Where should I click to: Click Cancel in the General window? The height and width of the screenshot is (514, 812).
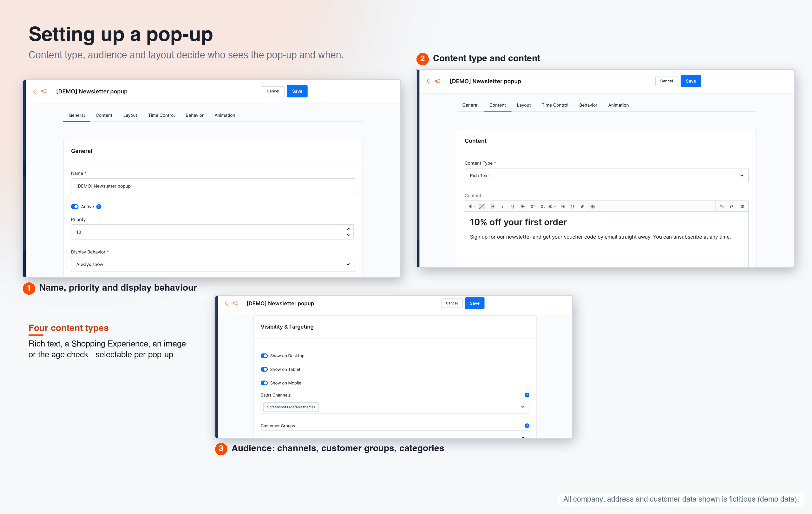point(273,91)
